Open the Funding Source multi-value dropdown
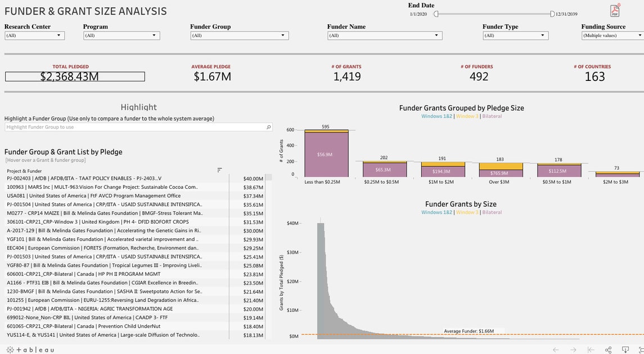Image resolution: width=644 pixels, height=354 pixels. click(612, 35)
